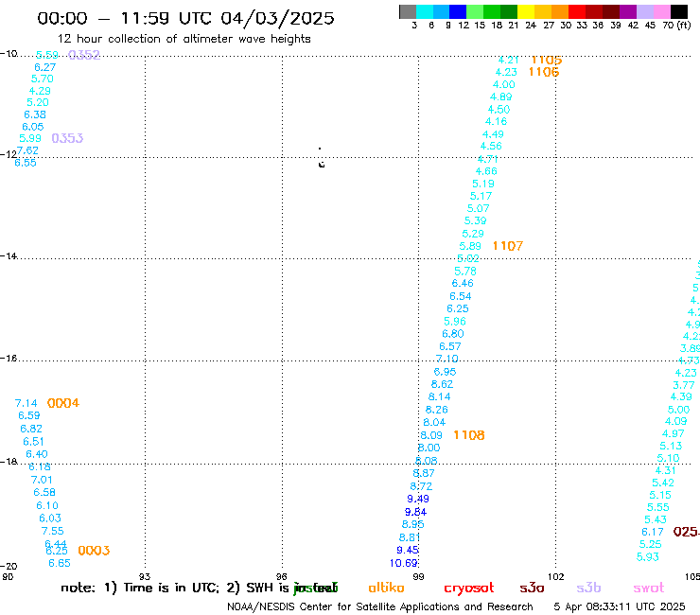Click the red 'cryosat' satellite legend label

(x=469, y=589)
